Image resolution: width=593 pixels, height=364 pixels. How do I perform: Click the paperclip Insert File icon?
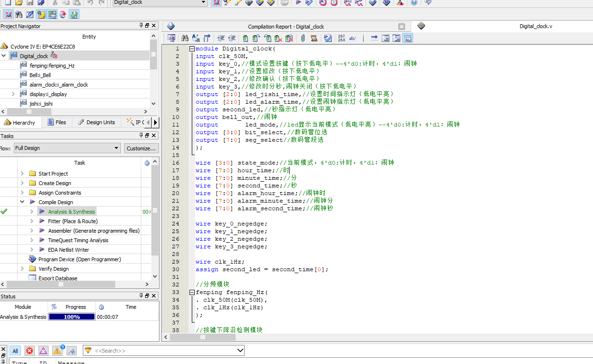pyautogui.click(x=303, y=38)
